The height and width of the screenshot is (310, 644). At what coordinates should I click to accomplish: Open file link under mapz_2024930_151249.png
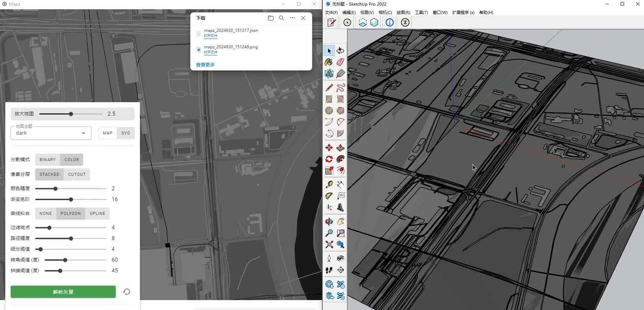tap(211, 53)
